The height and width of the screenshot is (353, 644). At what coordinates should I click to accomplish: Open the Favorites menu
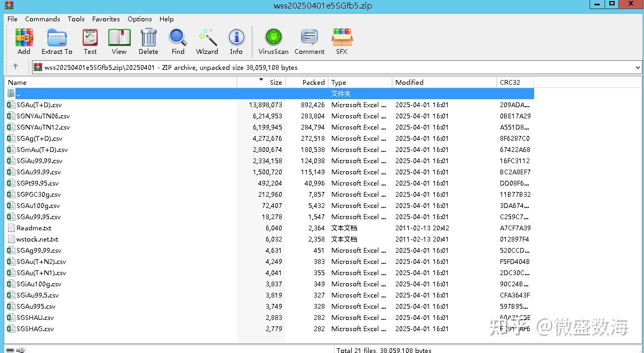tap(106, 19)
